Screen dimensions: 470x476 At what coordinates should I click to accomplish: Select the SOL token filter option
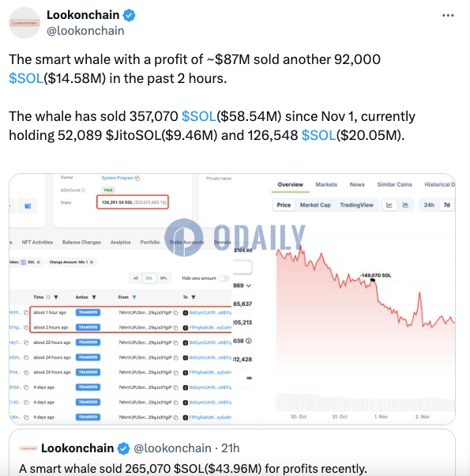149,278
